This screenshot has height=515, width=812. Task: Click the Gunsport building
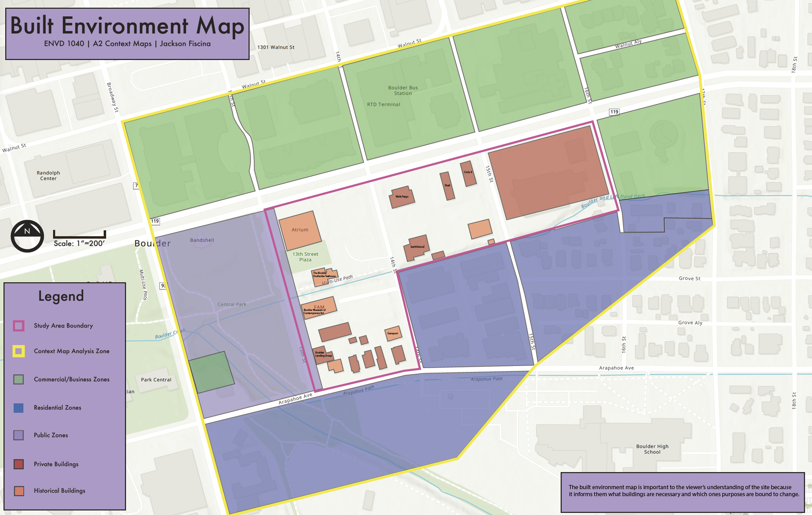point(393,334)
